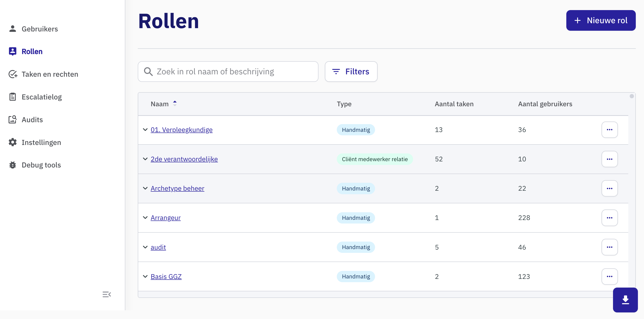Click the 123 users value for Basis GGZ
This screenshot has width=644, height=319.
(x=524, y=277)
